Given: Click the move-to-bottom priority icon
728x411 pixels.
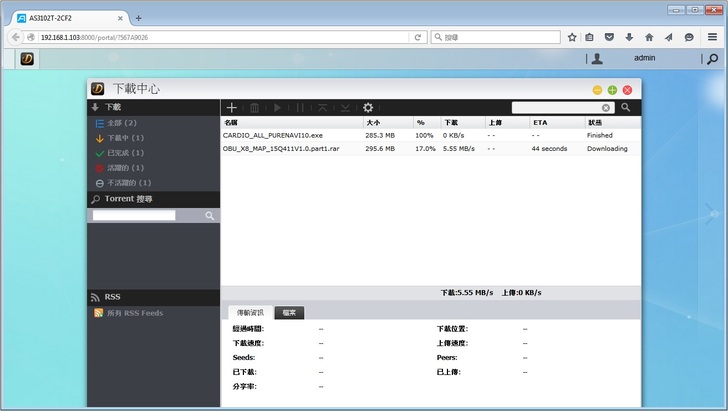Looking at the screenshot, I should (x=345, y=107).
